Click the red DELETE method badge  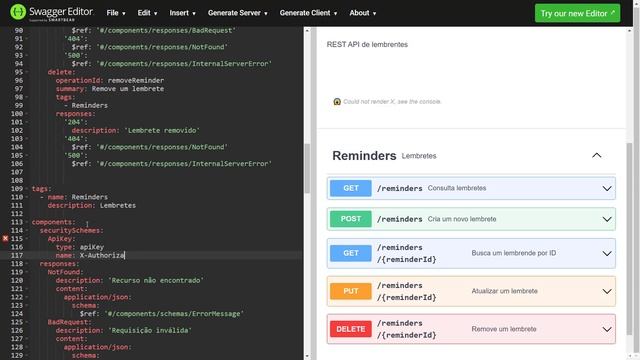point(351,329)
